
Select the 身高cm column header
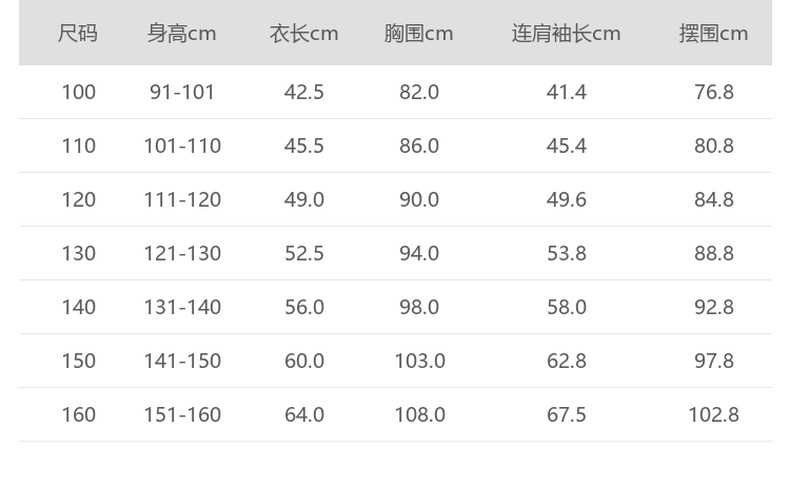[x=182, y=33]
